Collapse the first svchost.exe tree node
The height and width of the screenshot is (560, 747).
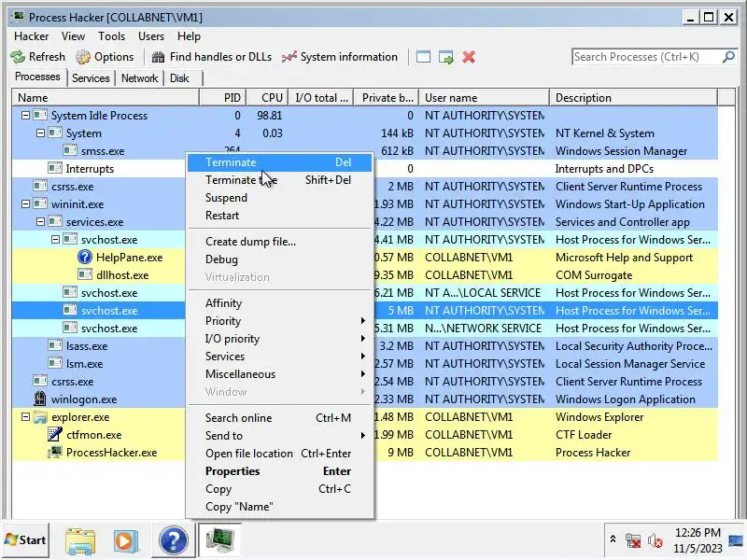55,240
